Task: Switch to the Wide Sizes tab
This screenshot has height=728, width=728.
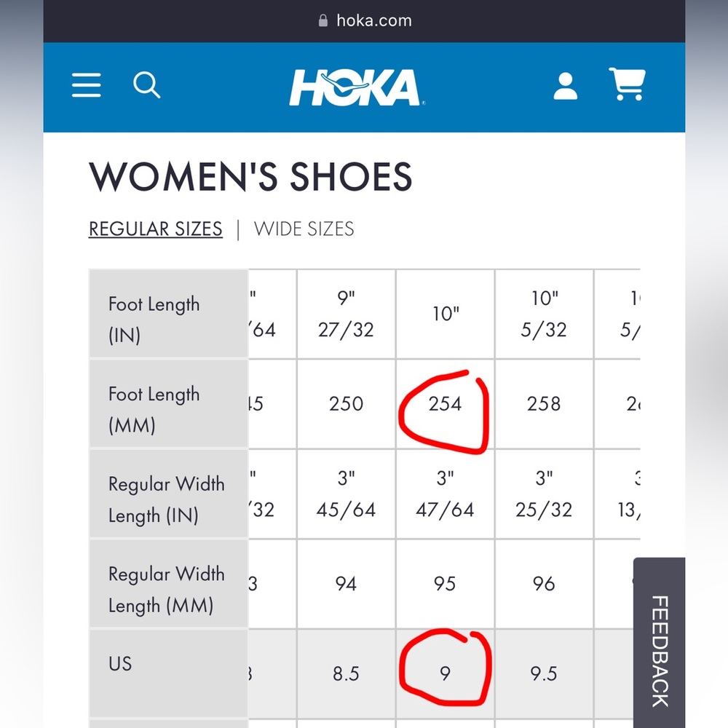Action: tap(304, 229)
